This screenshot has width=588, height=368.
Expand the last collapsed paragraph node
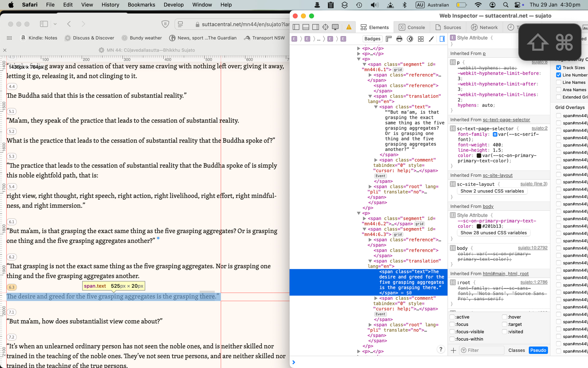coord(359,351)
